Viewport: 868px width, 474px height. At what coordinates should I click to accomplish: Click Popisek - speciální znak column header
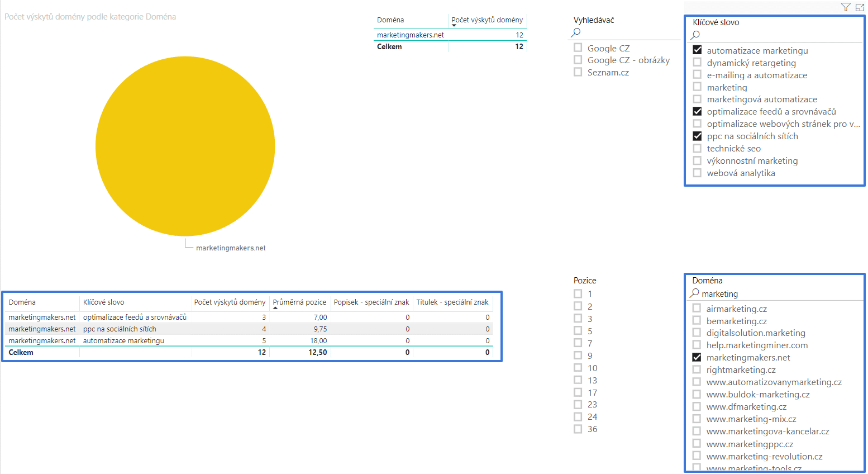371,302
